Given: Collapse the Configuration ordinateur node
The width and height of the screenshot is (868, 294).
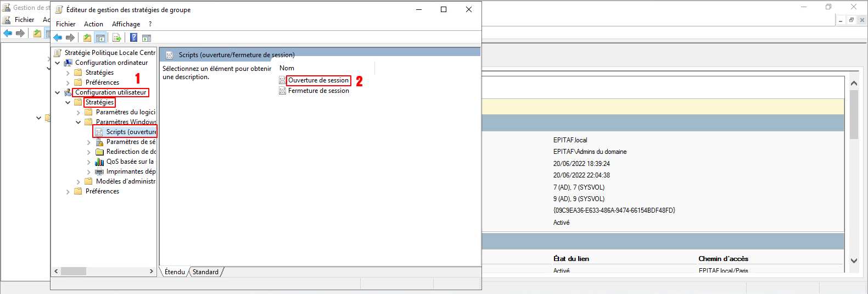Looking at the screenshot, I should tap(58, 63).
